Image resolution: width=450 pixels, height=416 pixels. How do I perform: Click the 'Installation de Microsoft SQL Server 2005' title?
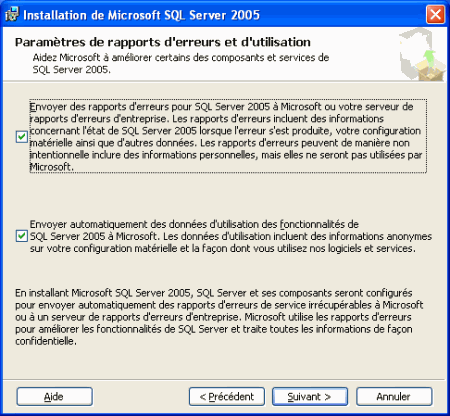pos(141,15)
